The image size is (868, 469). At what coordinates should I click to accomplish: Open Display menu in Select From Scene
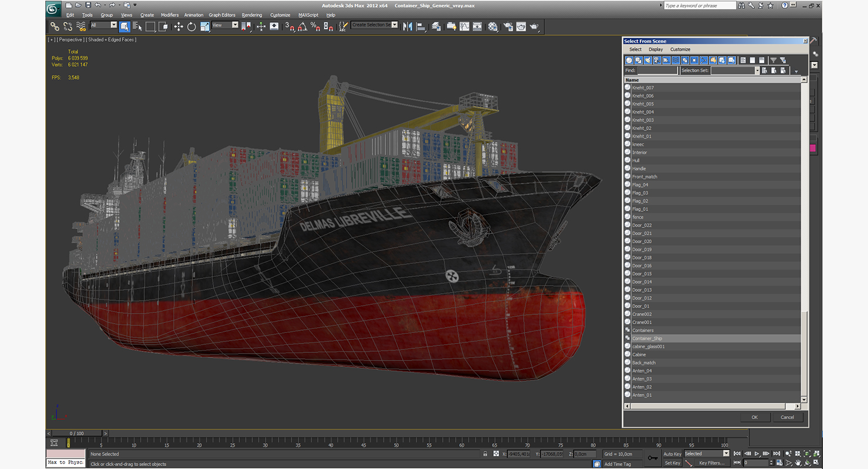pyautogui.click(x=656, y=49)
